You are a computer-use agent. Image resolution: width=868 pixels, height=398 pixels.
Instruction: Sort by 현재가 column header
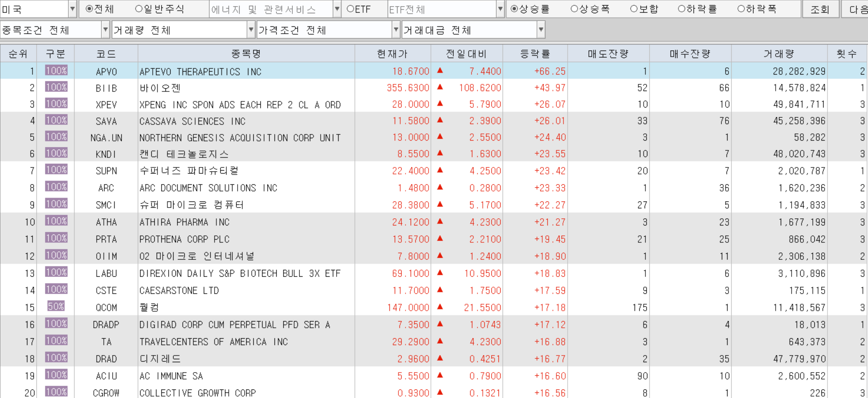click(x=392, y=54)
